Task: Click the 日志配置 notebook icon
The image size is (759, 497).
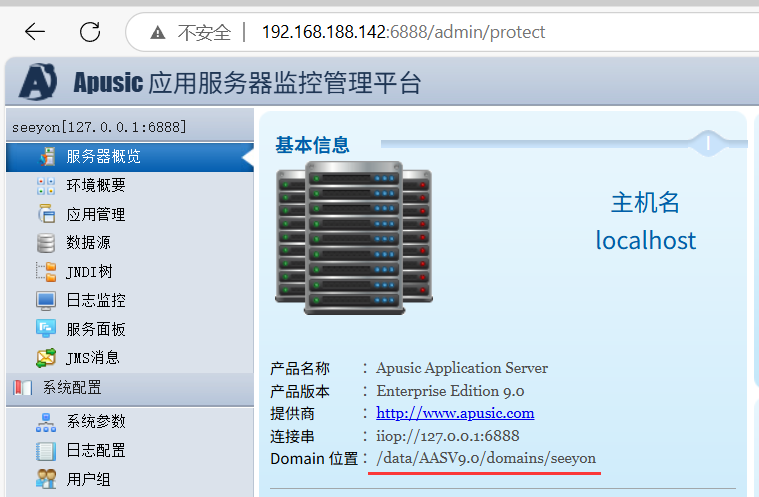Action: point(46,451)
